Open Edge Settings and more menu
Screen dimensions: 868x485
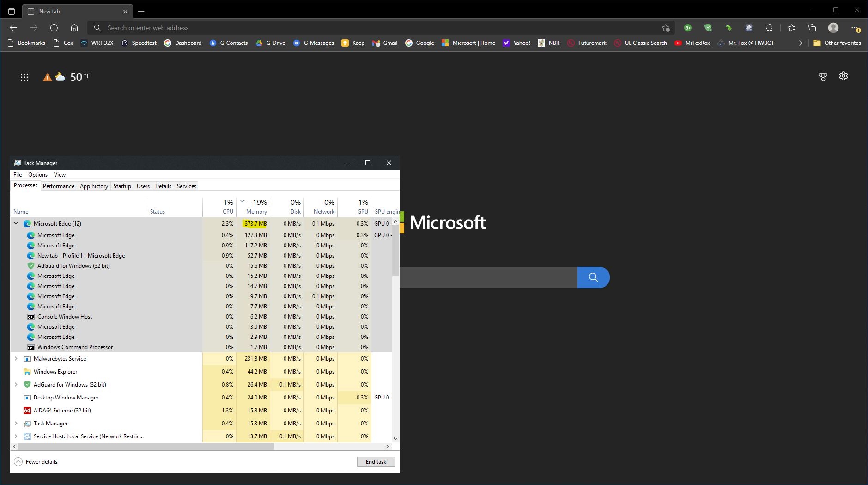pos(855,28)
